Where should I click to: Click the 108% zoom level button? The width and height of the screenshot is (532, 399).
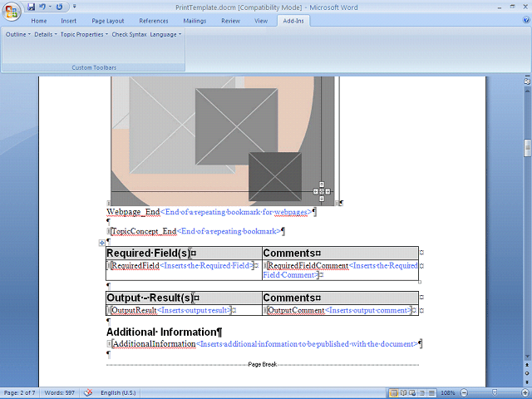(x=447, y=392)
